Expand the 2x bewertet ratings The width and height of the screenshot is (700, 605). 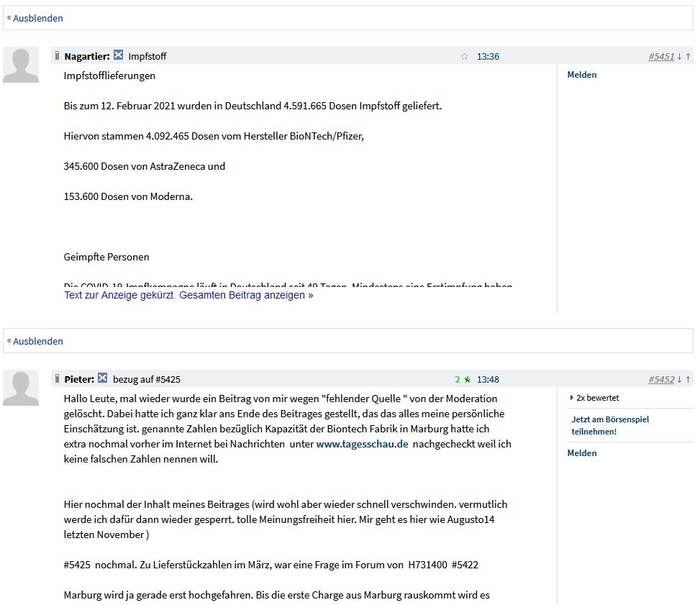click(595, 397)
